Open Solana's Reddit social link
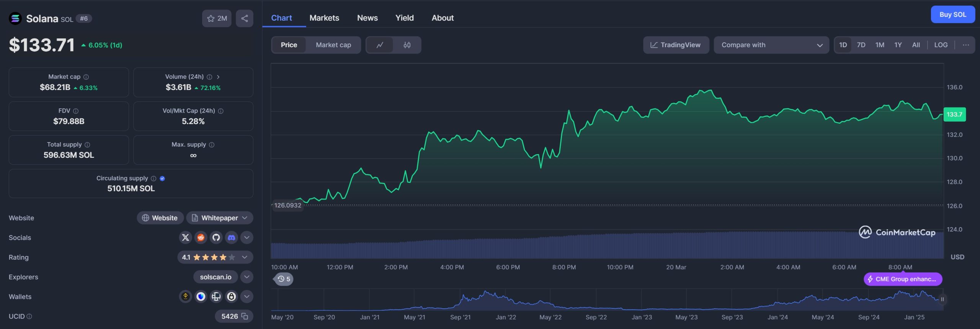 pos(201,237)
